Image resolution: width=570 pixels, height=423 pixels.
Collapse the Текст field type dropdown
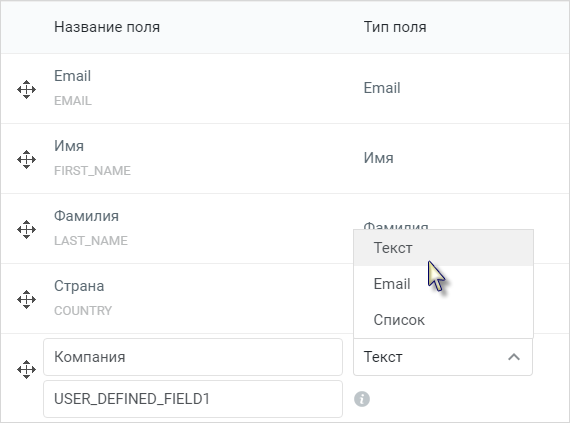click(443, 357)
